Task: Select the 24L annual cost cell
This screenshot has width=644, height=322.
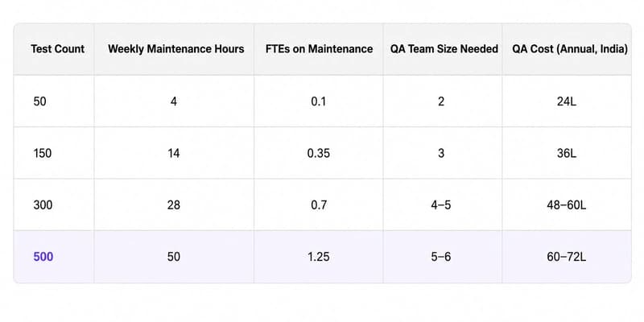Action: coord(567,101)
